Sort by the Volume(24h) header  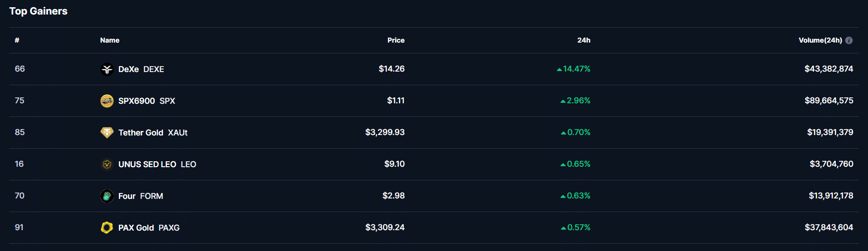(x=820, y=40)
